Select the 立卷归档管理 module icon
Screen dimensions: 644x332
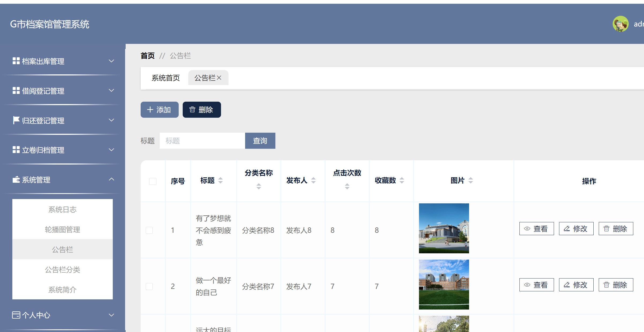[x=16, y=150]
